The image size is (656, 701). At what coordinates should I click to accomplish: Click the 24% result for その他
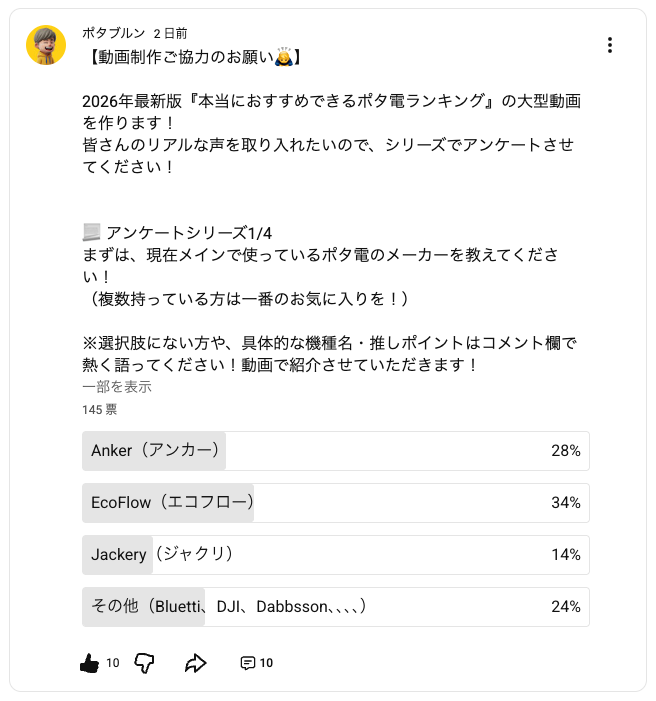click(x=565, y=607)
